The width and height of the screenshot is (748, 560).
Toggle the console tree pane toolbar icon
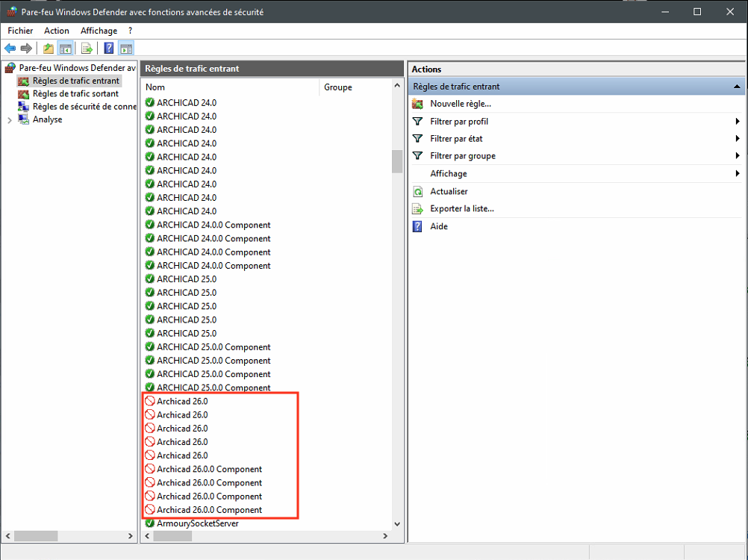click(x=66, y=49)
